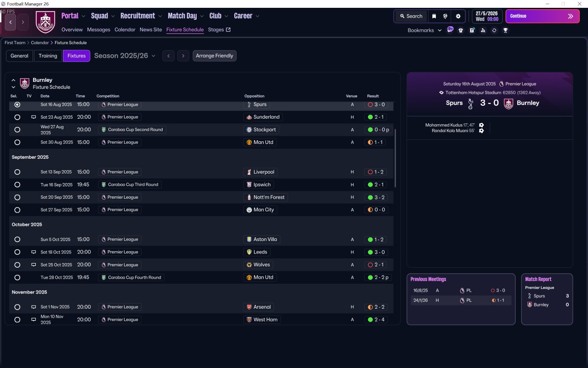The width and height of the screenshot is (588, 368).
Task: Open the bookmark icon beside Search
Action: pos(434,16)
